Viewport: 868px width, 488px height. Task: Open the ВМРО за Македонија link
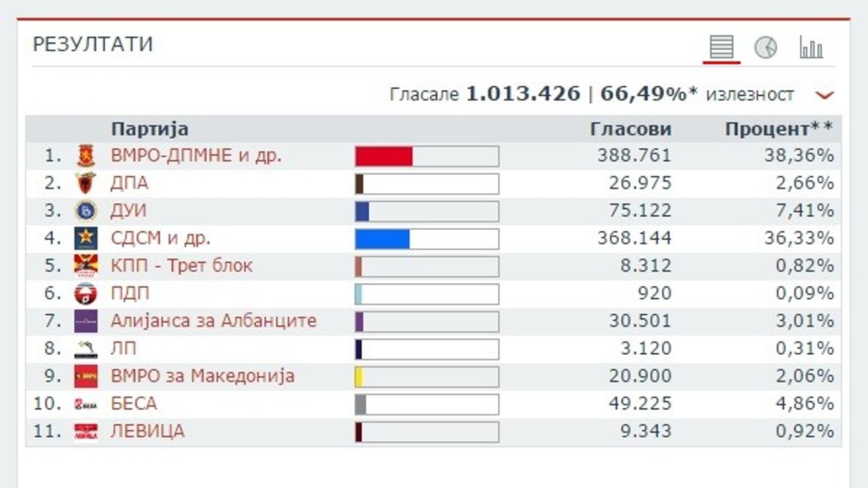point(202,376)
